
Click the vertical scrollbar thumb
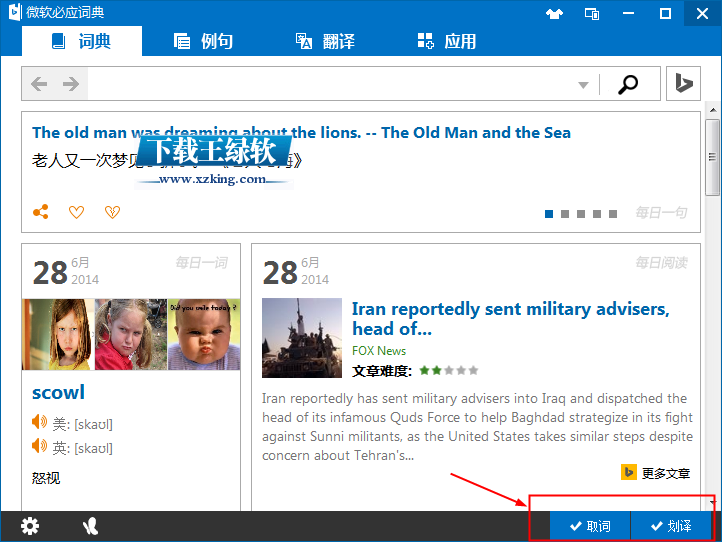click(712, 157)
